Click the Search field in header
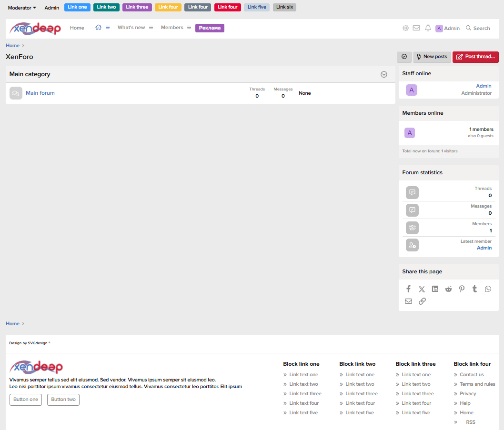The width and height of the screenshot is (504, 430). (478, 28)
